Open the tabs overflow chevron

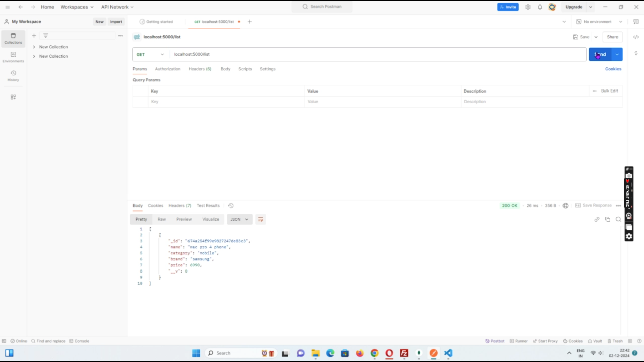tap(564, 22)
